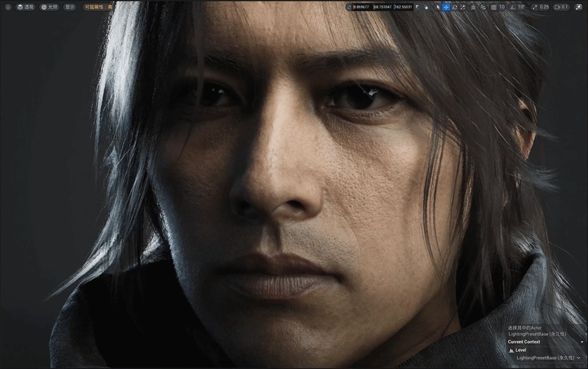This screenshot has width=588, height=369.
Task: Toggle rotation angle snapping icon
Action: coord(513,7)
